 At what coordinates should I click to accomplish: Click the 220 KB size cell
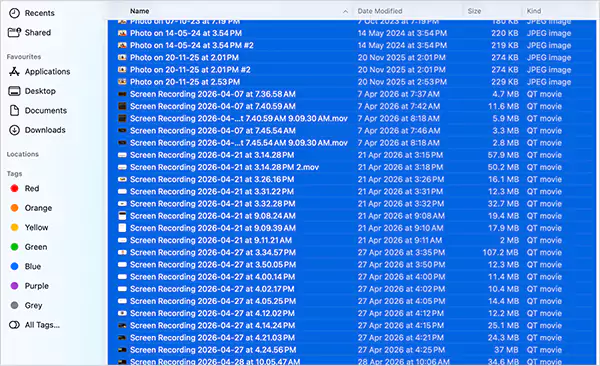pos(505,33)
